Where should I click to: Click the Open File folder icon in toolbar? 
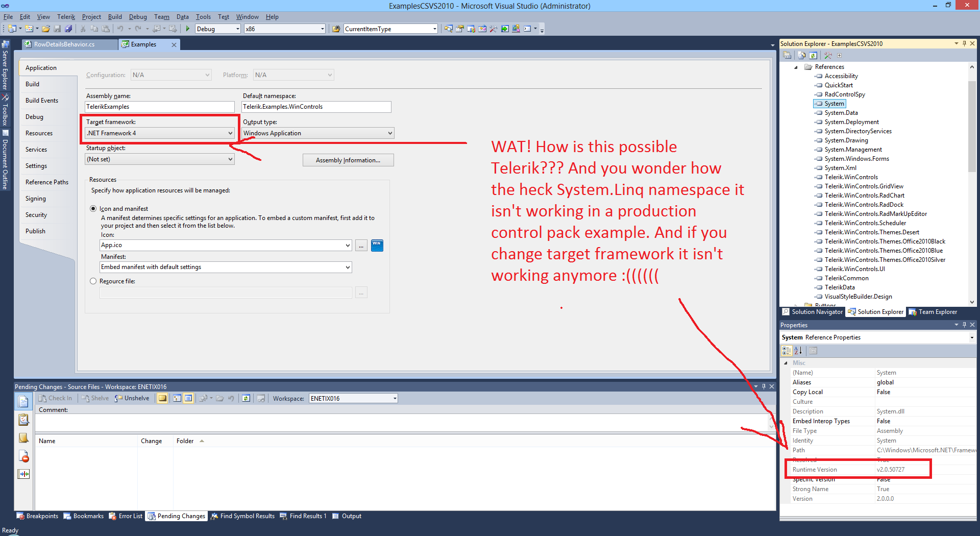46,29
